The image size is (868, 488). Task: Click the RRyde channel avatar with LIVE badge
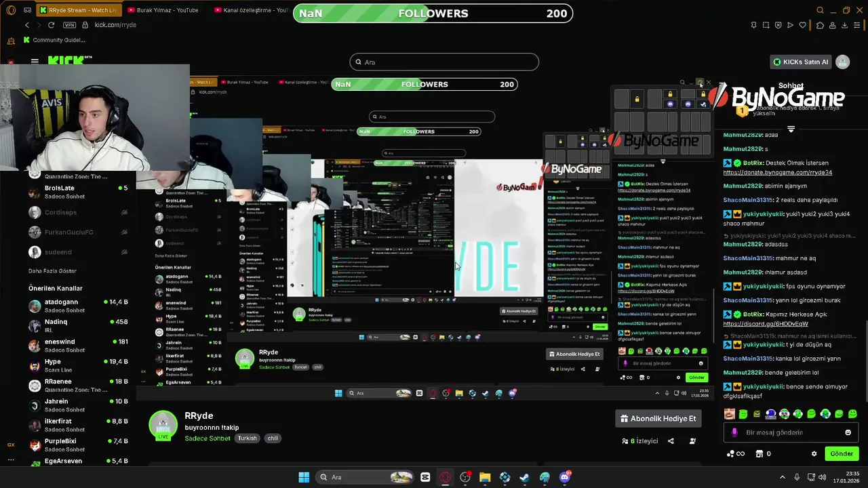[x=163, y=426]
